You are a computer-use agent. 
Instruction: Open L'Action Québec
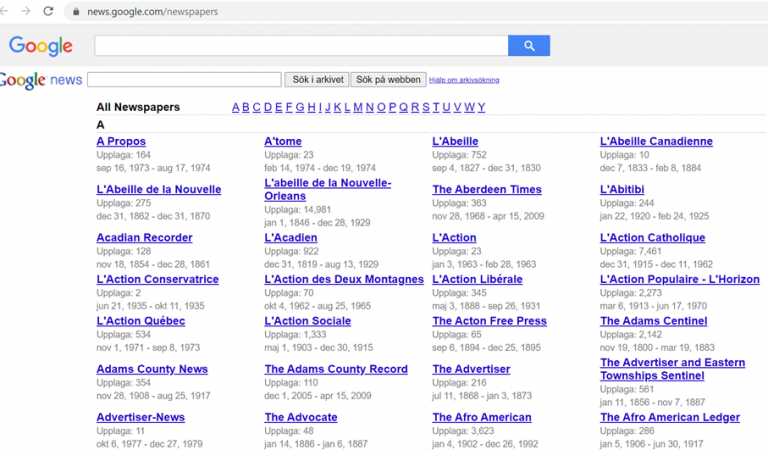141,321
